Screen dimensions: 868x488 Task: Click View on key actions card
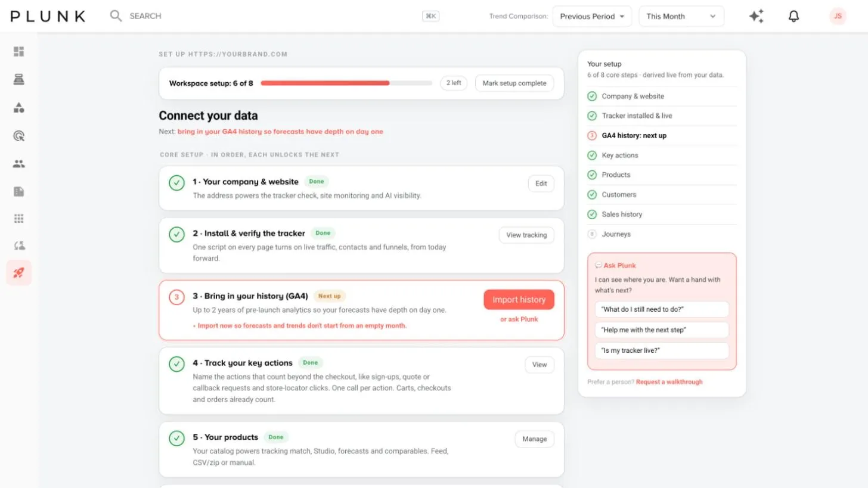click(x=540, y=365)
